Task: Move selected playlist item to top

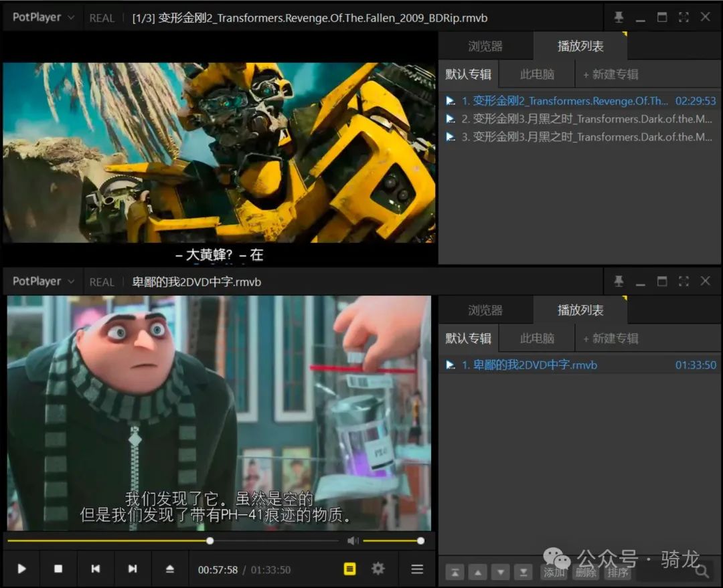Action: [455, 572]
